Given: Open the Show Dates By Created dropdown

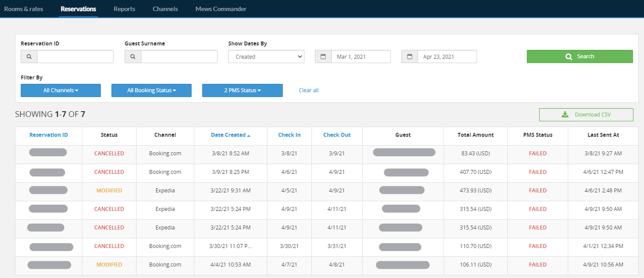Looking at the screenshot, I should [x=266, y=56].
